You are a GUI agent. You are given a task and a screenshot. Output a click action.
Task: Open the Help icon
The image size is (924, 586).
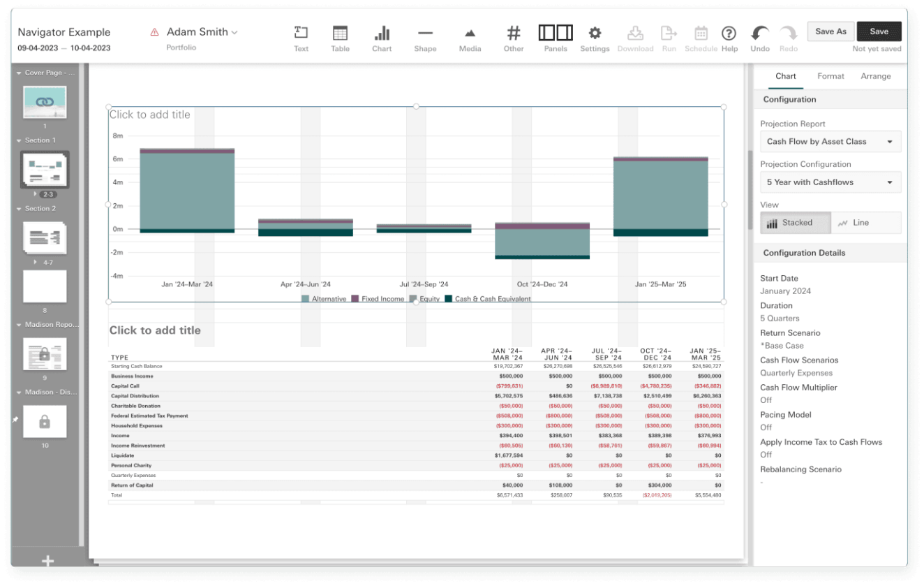729,38
